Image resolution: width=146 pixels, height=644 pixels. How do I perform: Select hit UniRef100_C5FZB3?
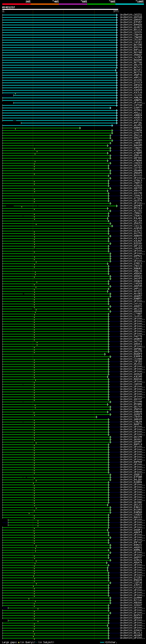[x=131, y=361]
